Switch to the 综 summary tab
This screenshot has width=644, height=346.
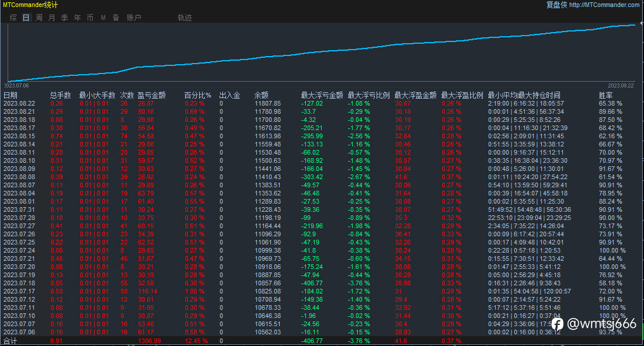pos(13,18)
